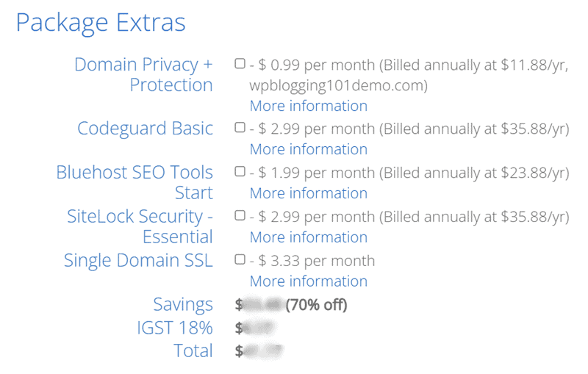Open More information for Codeguard Basic
588x374 pixels.
point(308,149)
